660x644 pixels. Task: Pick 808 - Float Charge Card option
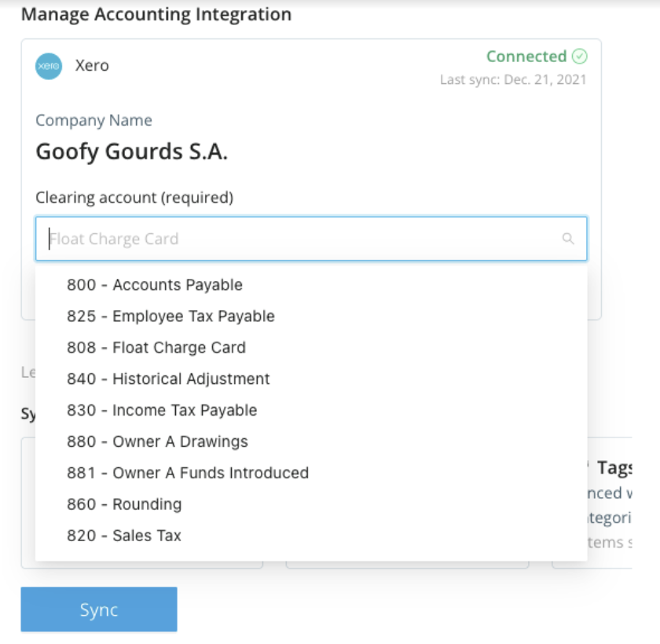(x=156, y=348)
